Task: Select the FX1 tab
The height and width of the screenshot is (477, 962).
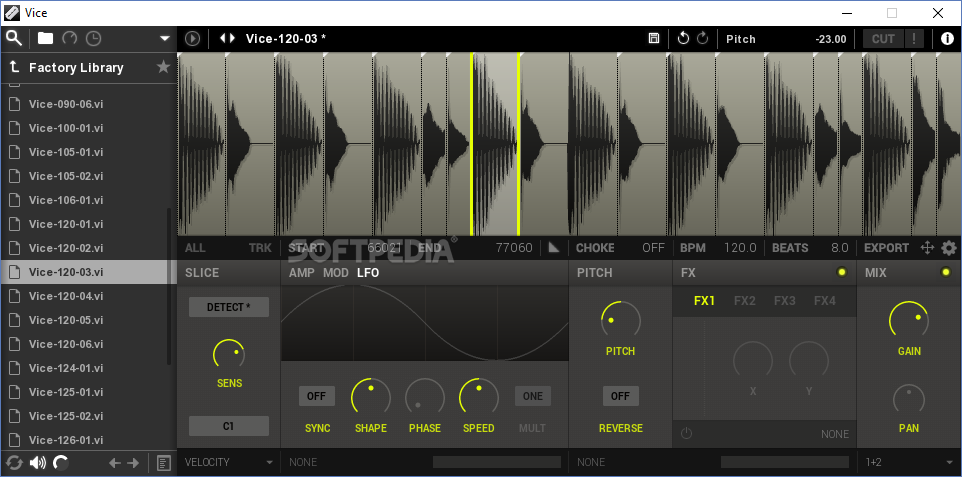Action: point(704,301)
